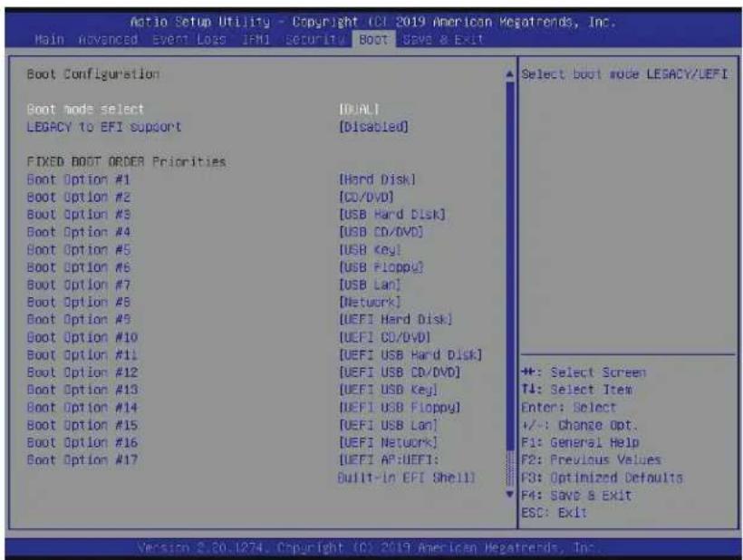Select Boot Option #13 row
This screenshot has height=560, width=743.
[x=82, y=390]
